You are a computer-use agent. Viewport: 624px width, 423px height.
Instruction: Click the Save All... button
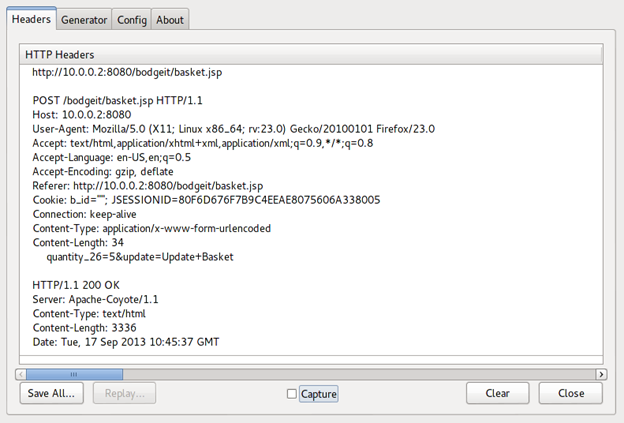click(x=52, y=393)
